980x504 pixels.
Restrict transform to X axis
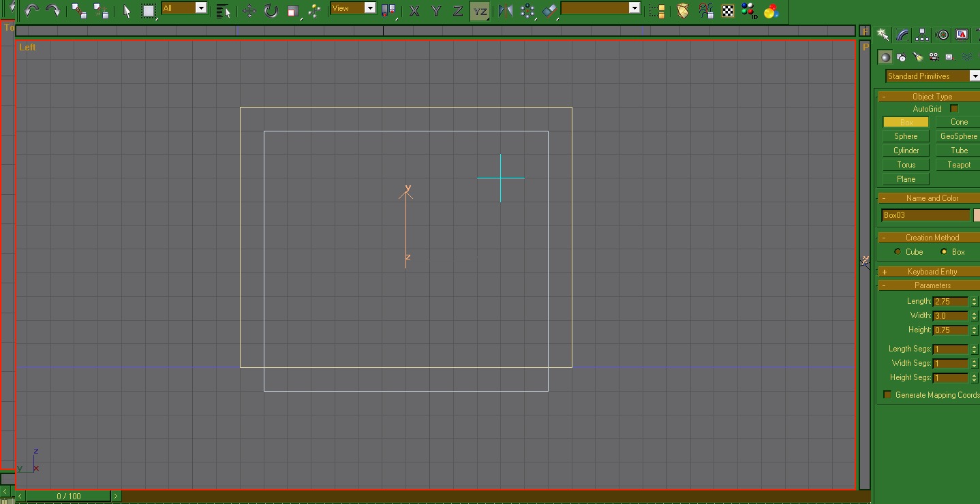coord(414,10)
